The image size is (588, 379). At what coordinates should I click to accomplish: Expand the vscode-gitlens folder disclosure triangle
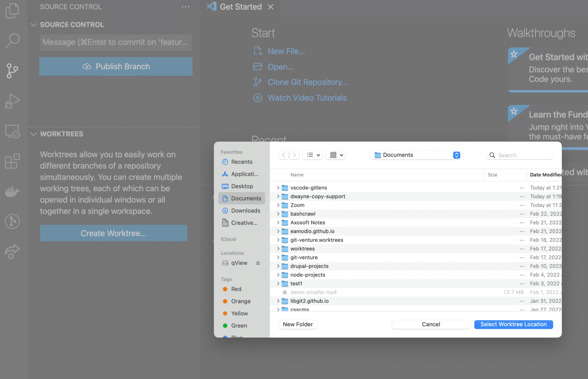tap(278, 188)
